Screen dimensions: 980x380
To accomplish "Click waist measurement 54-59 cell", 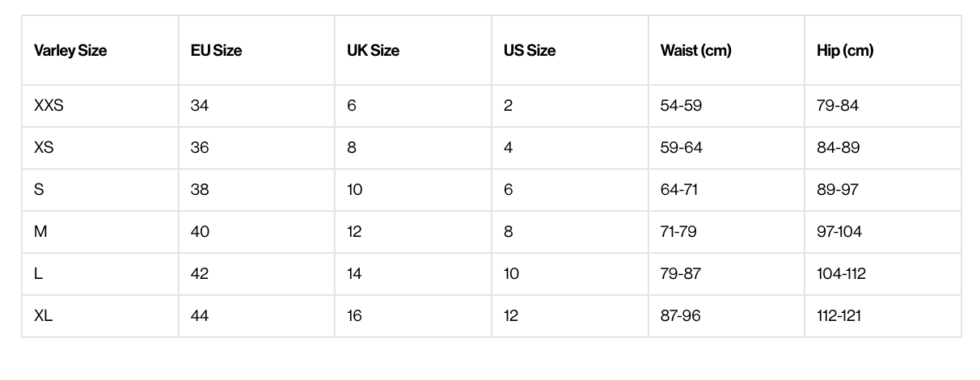I will (x=681, y=106).
